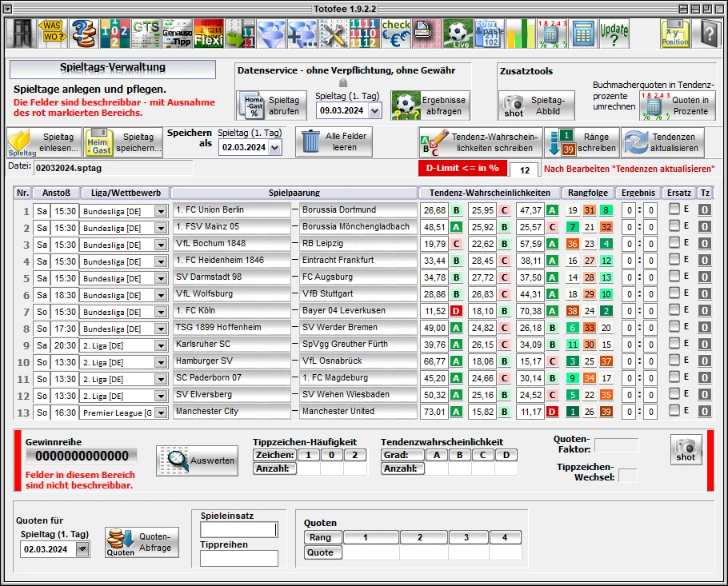This screenshot has width=728, height=586.
Task: Click Spieltag einlesen folder button
Action: click(45, 142)
